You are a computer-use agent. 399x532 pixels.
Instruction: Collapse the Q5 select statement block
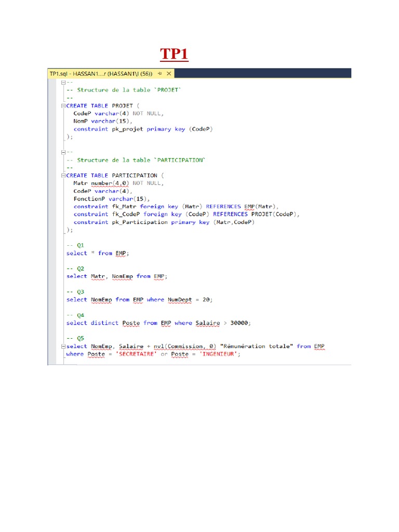(x=63, y=347)
